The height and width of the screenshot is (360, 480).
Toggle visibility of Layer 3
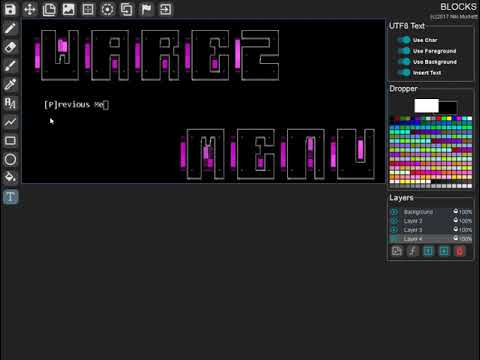click(x=394, y=230)
